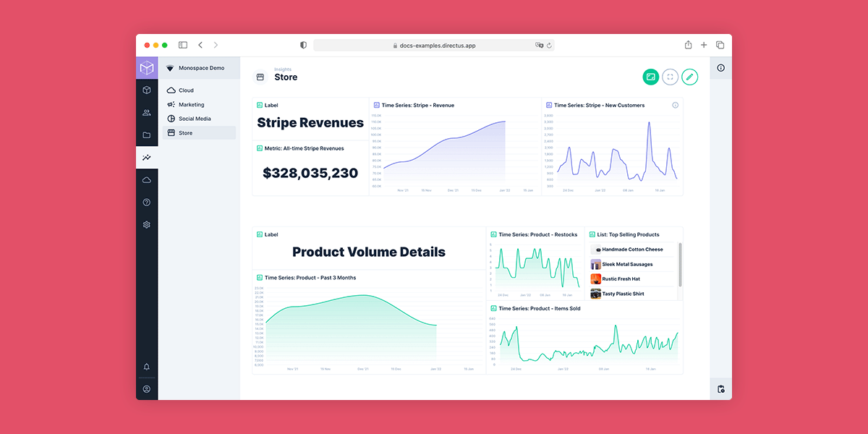Click the info icon on Stripe New Customers panel

pyautogui.click(x=675, y=105)
